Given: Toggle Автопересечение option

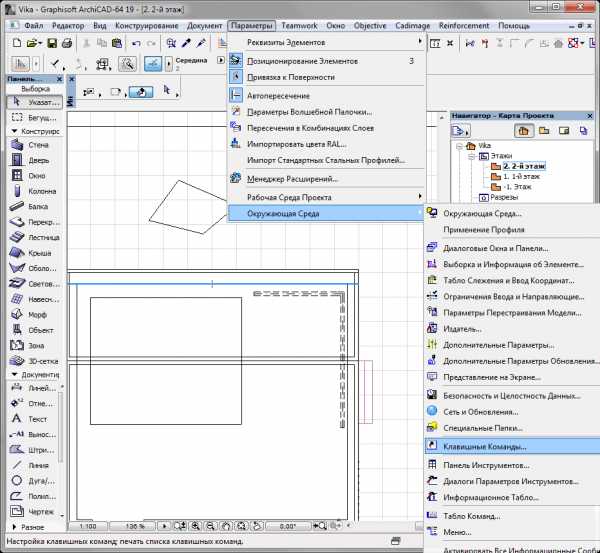Looking at the screenshot, I should coord(326,96).
